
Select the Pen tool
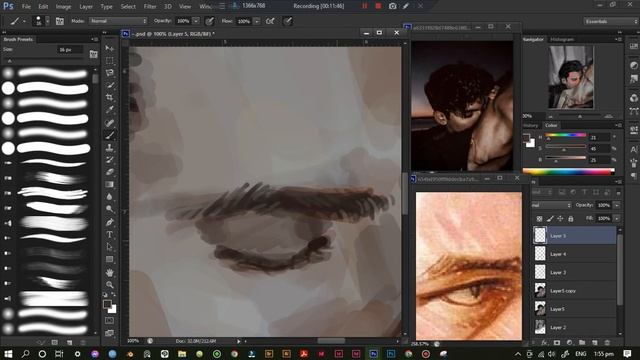point(109,222)
